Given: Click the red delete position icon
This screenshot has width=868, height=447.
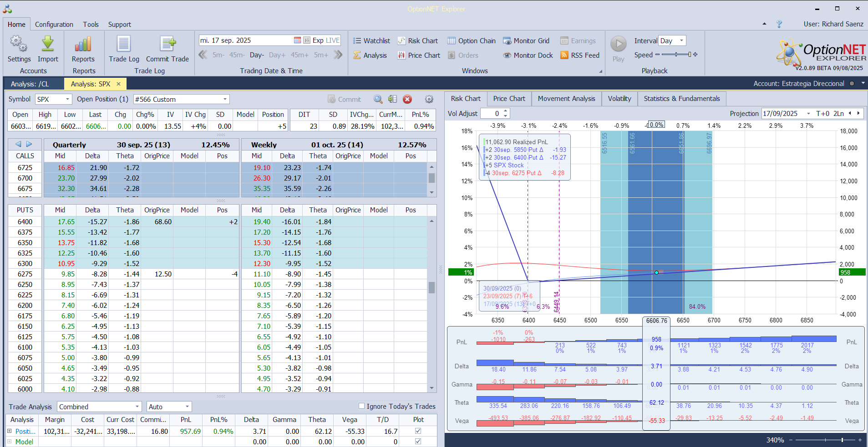Looking at the screenshot, I should (x=407, y=99).
